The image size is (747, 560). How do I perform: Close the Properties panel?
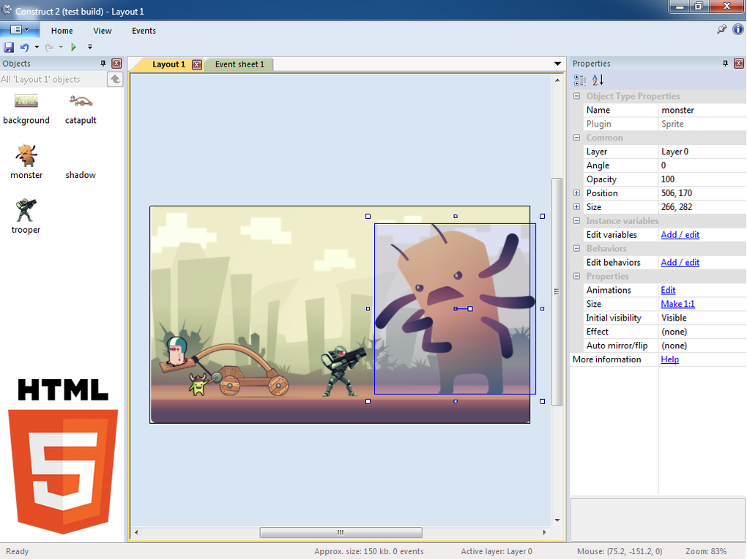[x=739, y=64]
